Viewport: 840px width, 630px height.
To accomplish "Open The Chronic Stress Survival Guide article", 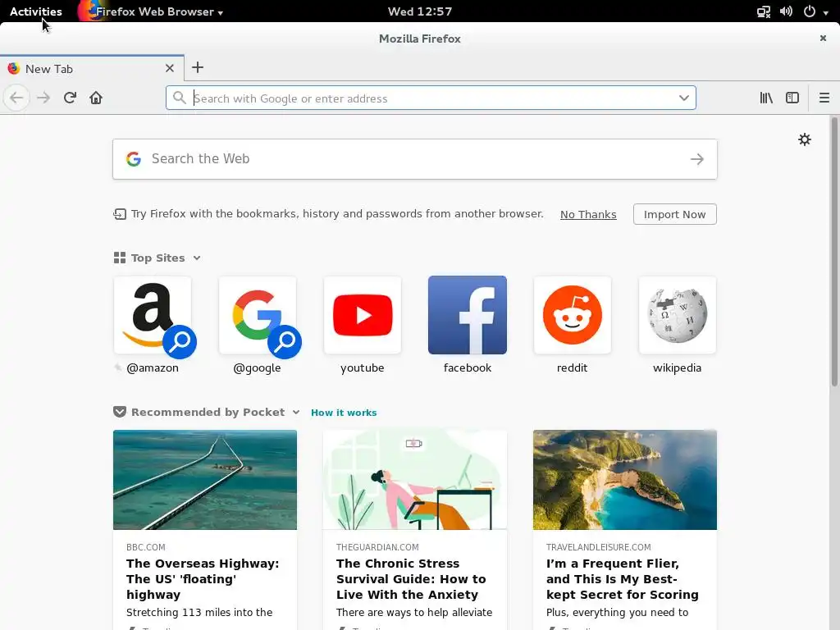I will tap(411, 579).
